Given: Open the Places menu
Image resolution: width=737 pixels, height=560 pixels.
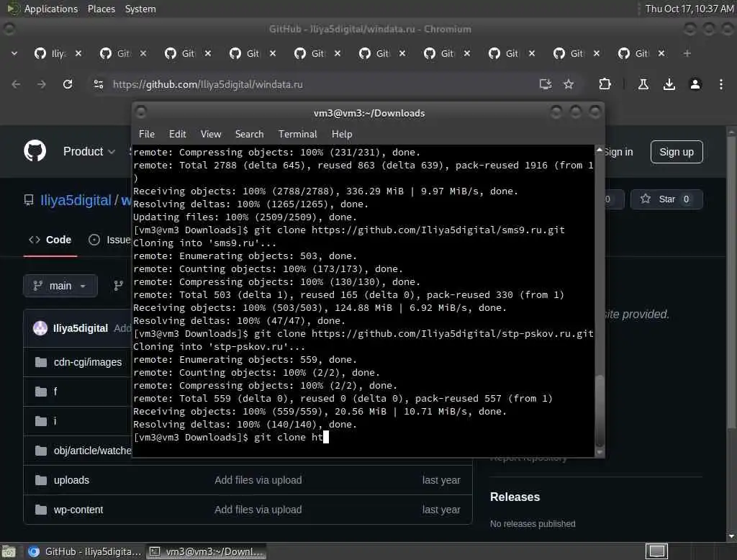Looking at the screenshot, I should [101, 9].
